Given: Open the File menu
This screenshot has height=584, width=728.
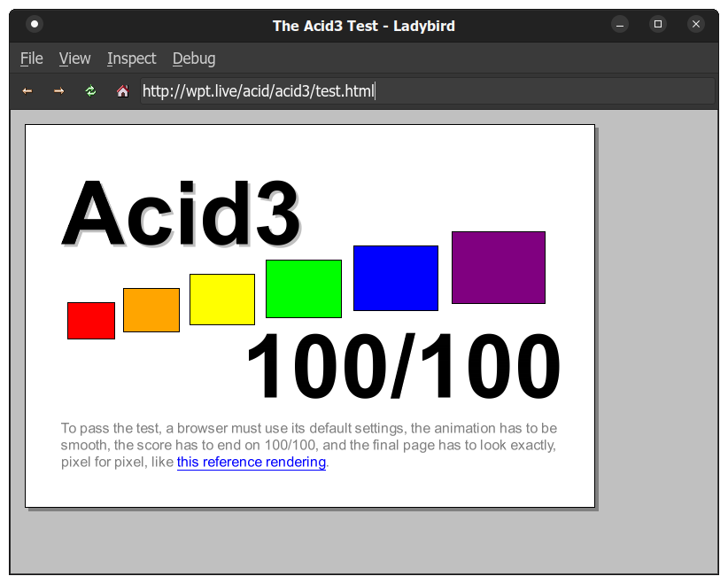Looking at the screenshot, I should pyautogui.click(x=32, y=58).
